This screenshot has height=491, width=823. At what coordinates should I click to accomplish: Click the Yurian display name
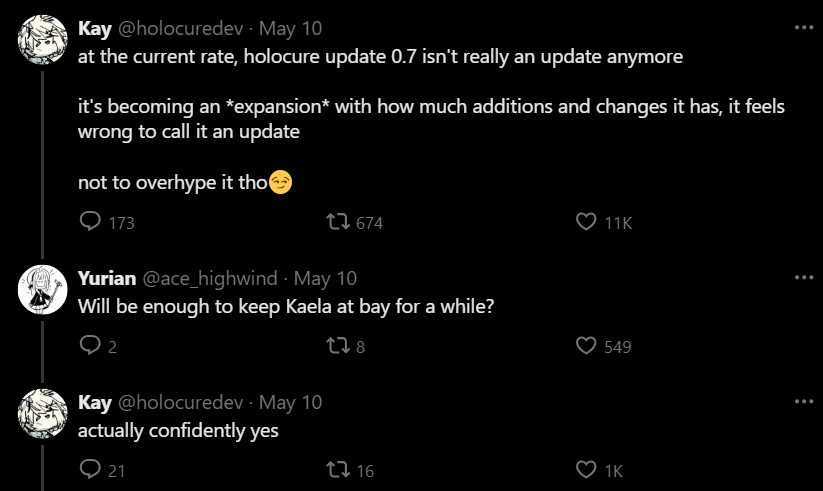click(x=107, y=278)
